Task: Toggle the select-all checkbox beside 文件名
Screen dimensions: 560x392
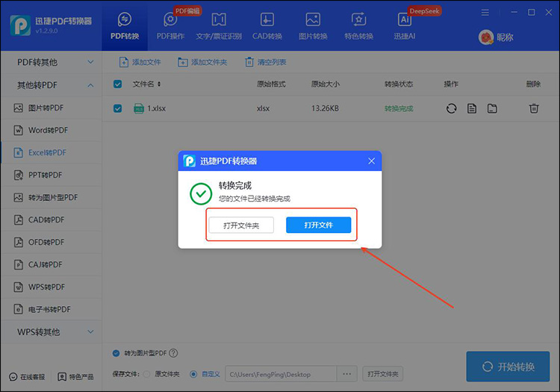Action: [118, 84]
